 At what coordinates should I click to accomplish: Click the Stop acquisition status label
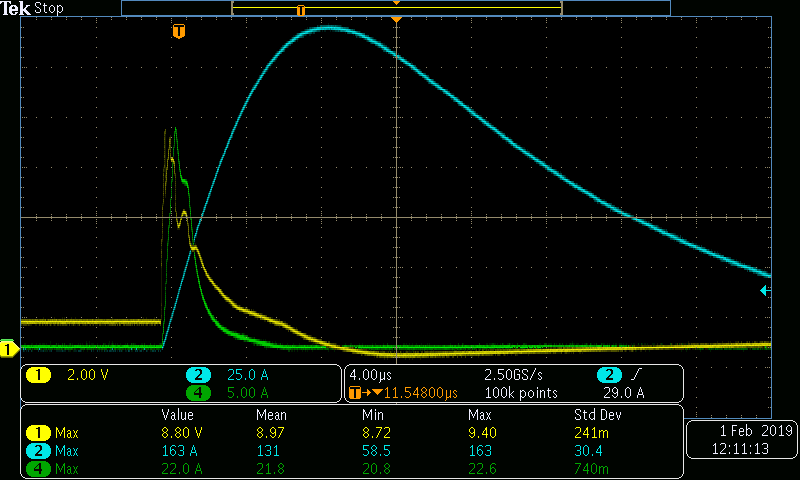point(48,9)
